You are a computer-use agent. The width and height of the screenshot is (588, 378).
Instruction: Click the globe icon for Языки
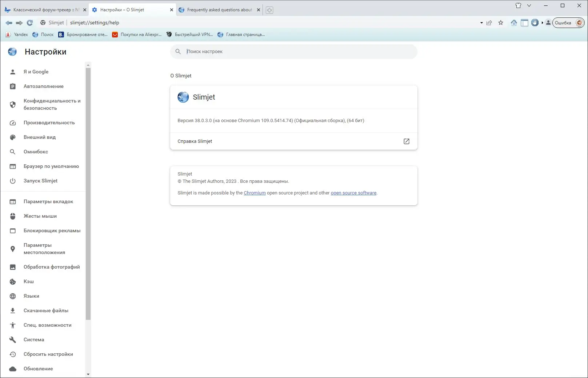(x=13, y=296)
